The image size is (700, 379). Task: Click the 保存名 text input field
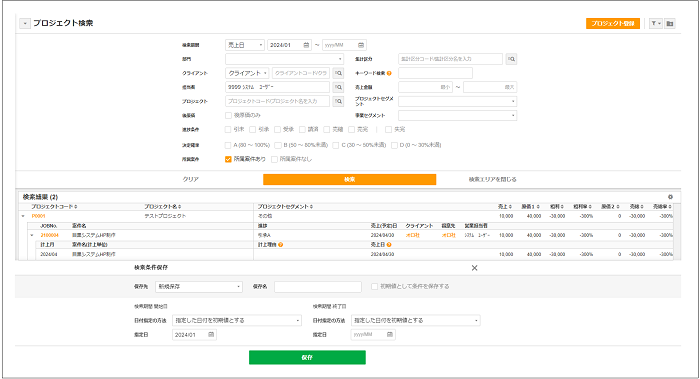click(318, 287)
